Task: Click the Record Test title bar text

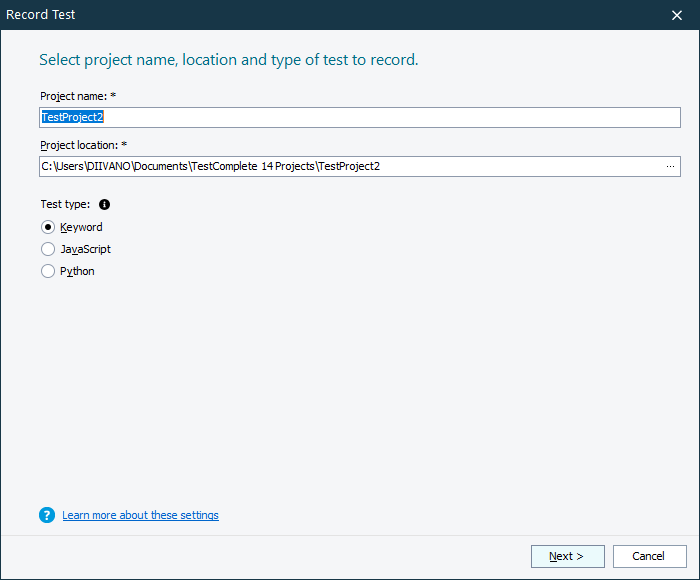Action: pos(41,15)
